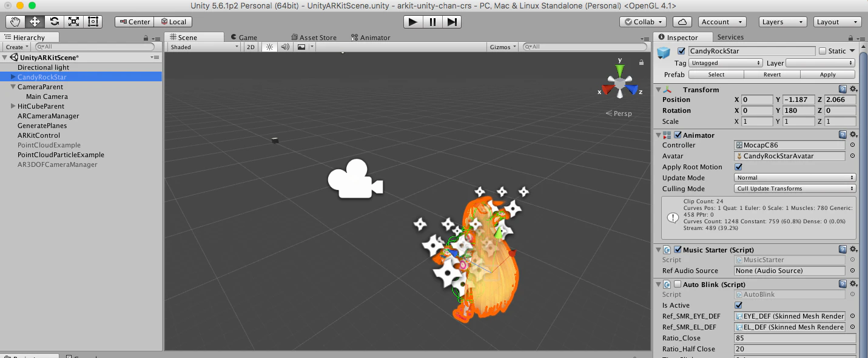Screen dimensions: 868x358
Task: Click the prefab Apply button
Action: tap(827, 75)
